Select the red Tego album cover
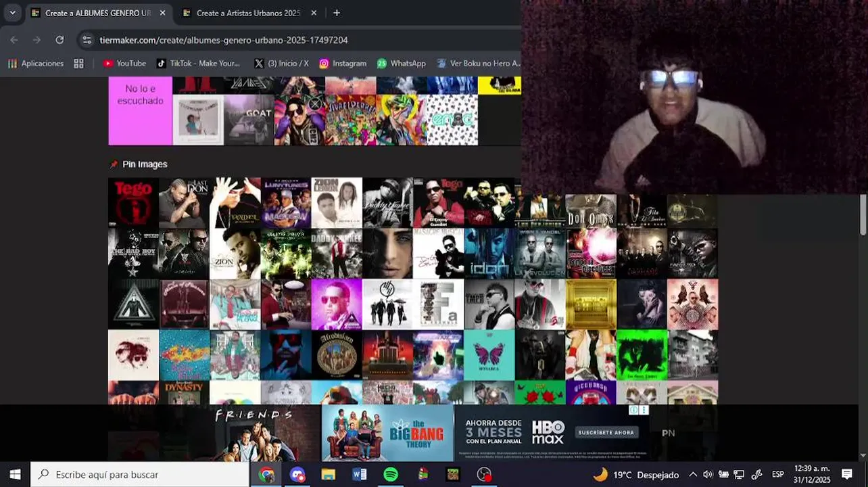 point(133,202)
